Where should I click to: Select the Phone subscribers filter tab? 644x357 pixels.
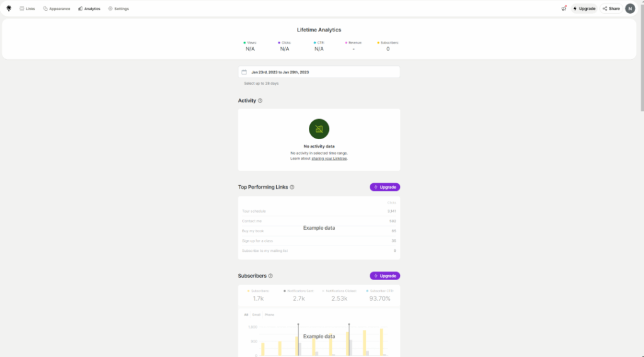pyautogui.click(x=269, y=315)
